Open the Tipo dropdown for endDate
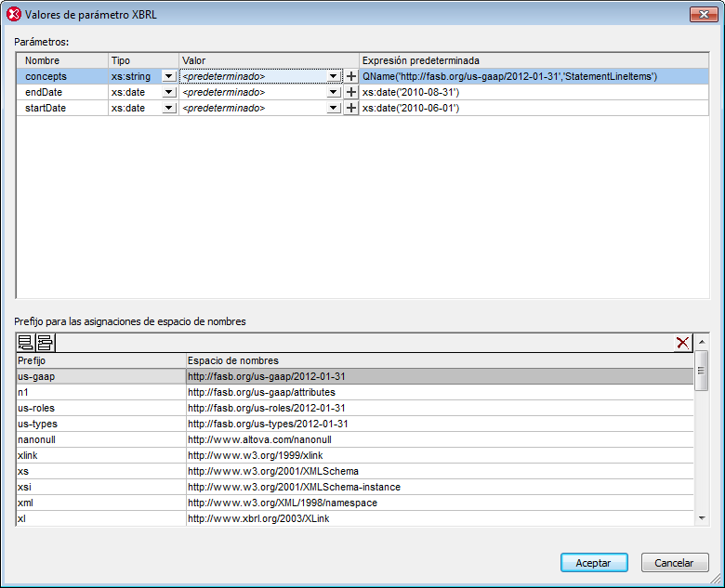 tap(168, 92)
